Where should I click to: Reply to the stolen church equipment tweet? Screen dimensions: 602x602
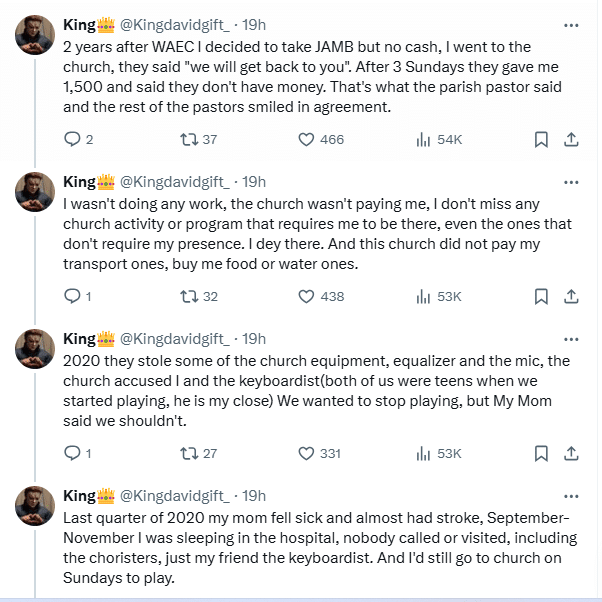point(72,453)
